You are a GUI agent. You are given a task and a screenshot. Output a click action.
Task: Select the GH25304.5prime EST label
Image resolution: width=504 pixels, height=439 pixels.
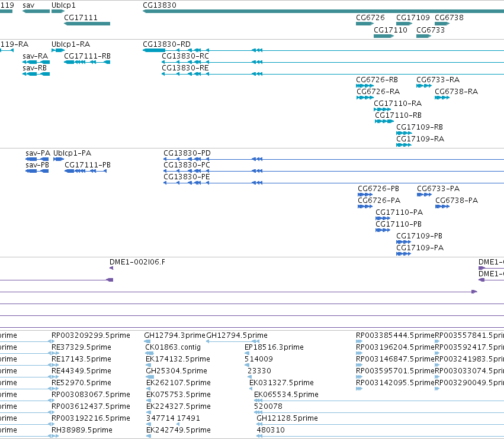[x=176, y=371]
